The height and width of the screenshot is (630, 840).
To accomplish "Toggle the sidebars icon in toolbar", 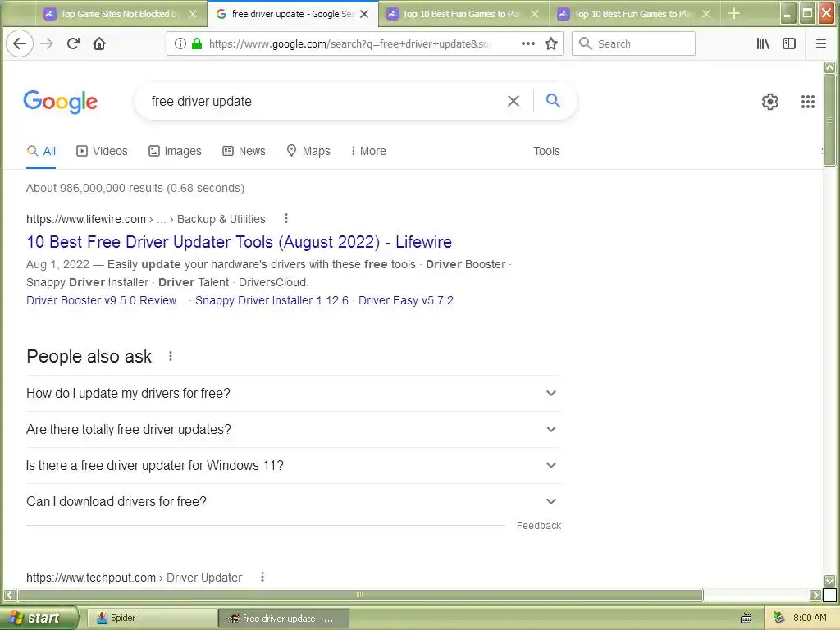I will click(789, 44).
